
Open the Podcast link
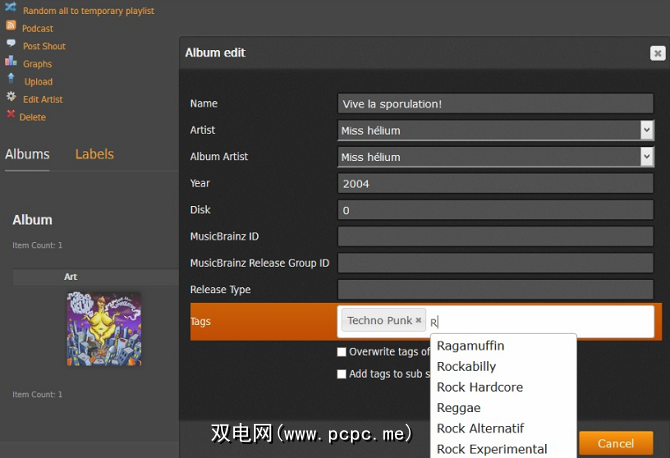tap(38, 29)
